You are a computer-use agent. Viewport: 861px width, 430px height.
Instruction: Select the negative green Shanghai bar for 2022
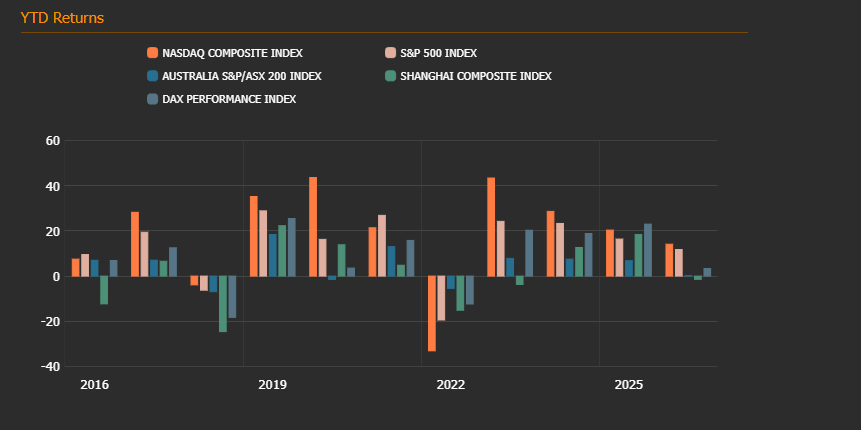point(460,293)
